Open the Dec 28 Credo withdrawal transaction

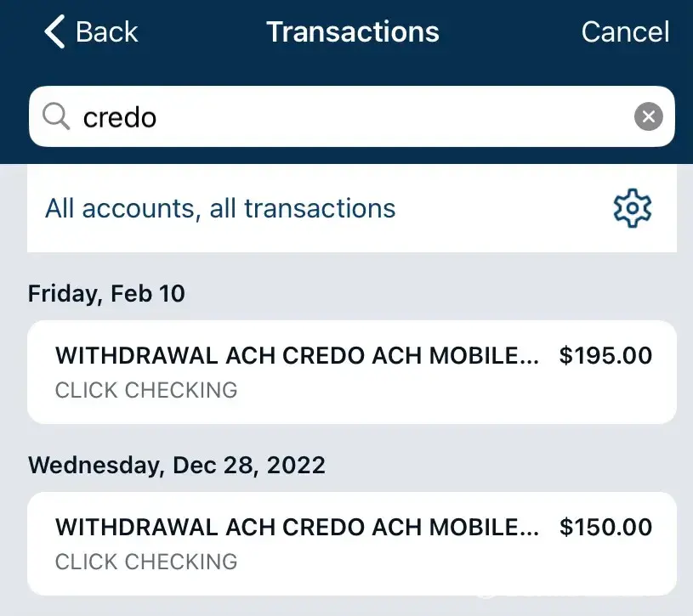(x=352, y=544)
